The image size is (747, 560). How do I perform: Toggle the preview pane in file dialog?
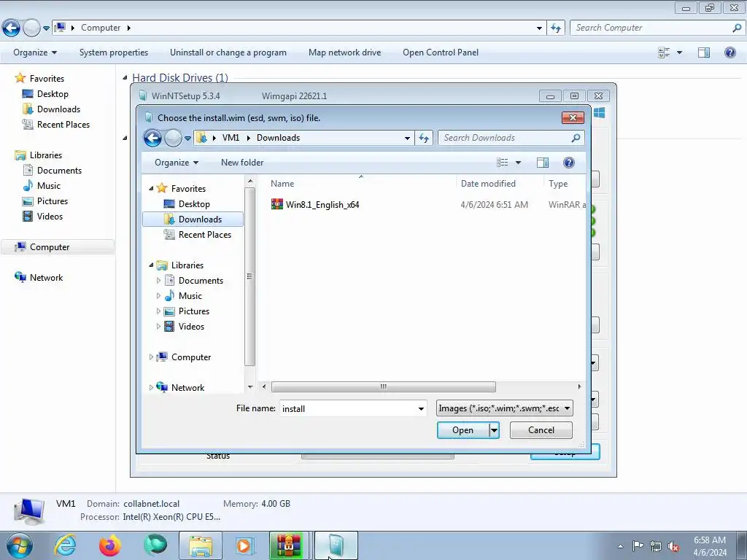543,163
